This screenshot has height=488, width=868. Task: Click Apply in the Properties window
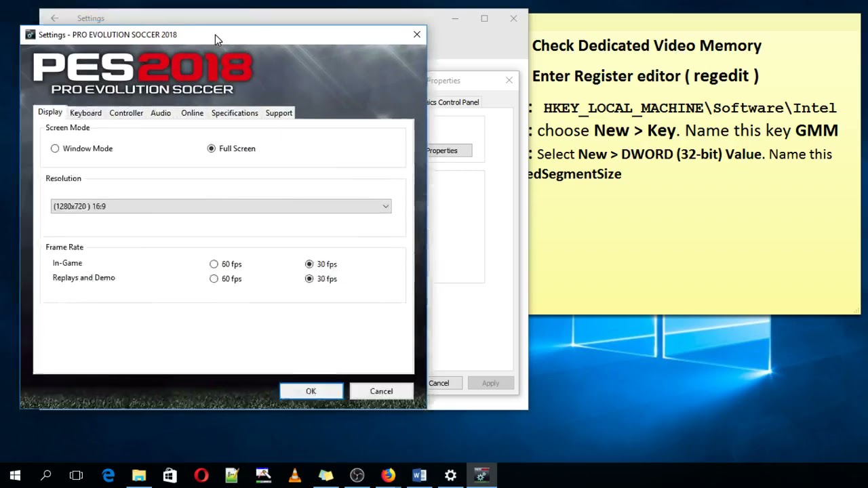(490, 383)
